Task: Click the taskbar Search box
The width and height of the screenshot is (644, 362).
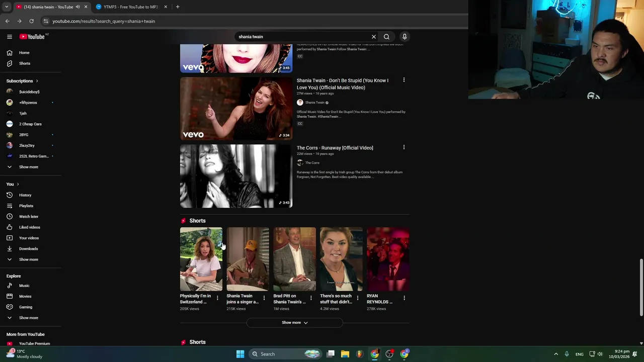Action: coord(285,354)
